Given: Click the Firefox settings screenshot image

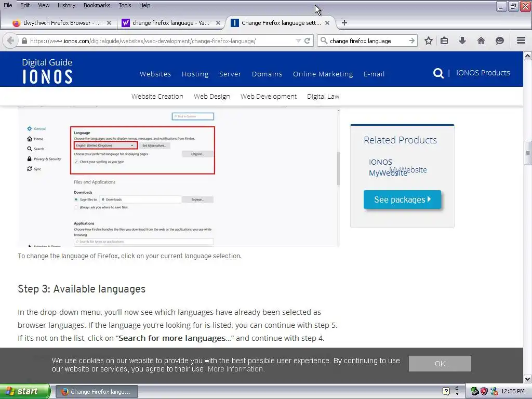Looking at the screenshot, I should (179, 178).
